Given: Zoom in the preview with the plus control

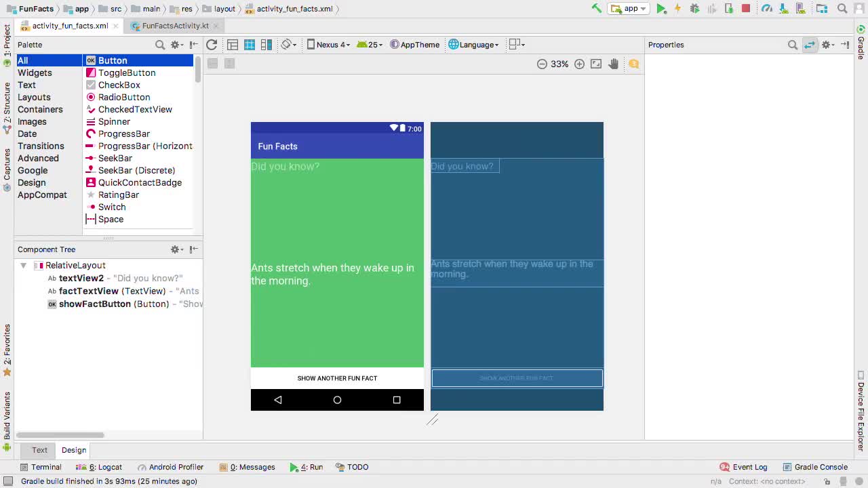Looking at the screenshot, I should click(x=579, y=64).
